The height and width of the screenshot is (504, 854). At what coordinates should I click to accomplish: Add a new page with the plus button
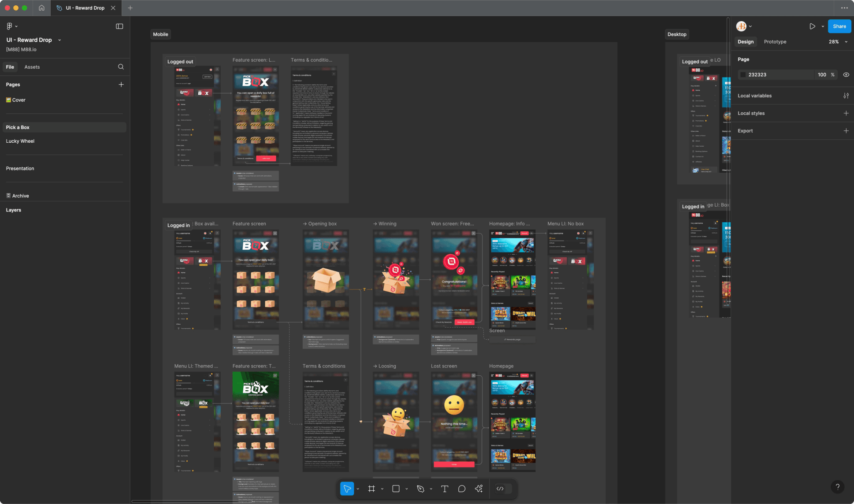pos(121,84)
